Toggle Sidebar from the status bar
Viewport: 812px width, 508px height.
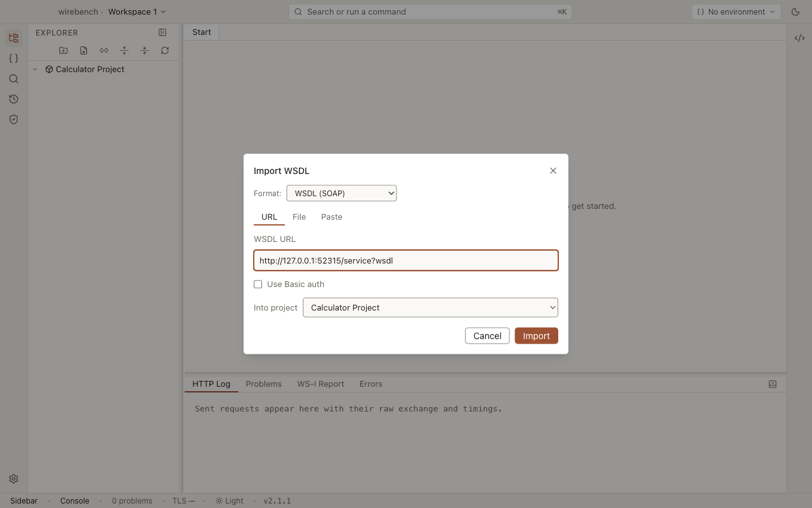pyautogui.click(x=24, y=501)
